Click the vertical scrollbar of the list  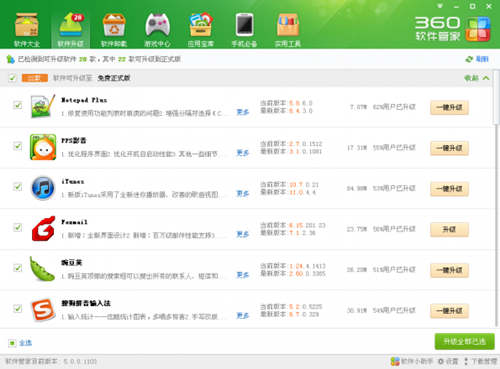[496, 97]
